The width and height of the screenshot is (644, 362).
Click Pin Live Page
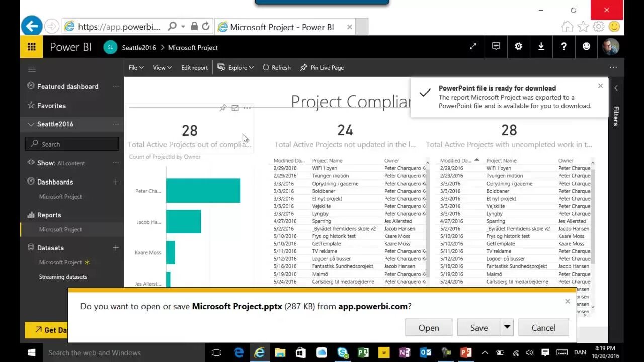(x=321, y=67)
